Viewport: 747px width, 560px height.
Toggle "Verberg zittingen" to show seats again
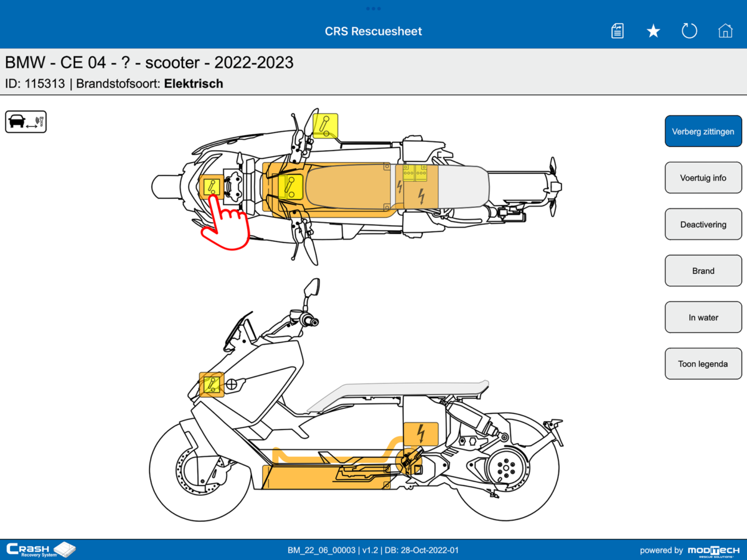point(703,131)
